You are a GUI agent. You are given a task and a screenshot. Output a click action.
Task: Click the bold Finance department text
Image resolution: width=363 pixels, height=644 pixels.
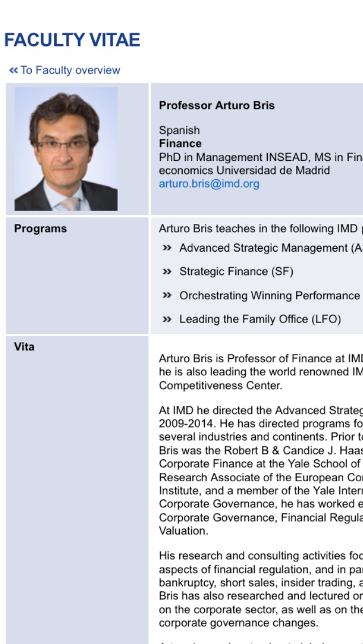(180, 143)
